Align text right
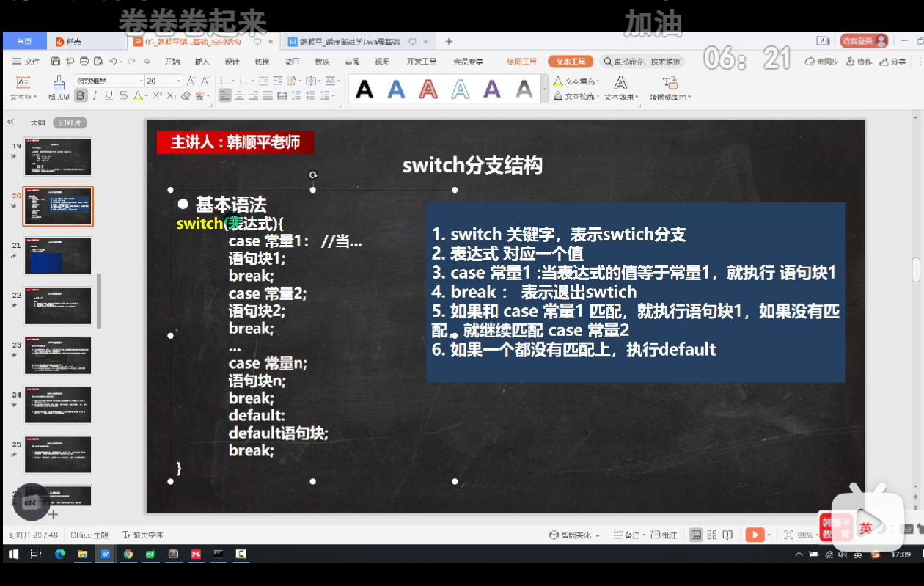The image size is (924, 586). [x=254, y=95]
